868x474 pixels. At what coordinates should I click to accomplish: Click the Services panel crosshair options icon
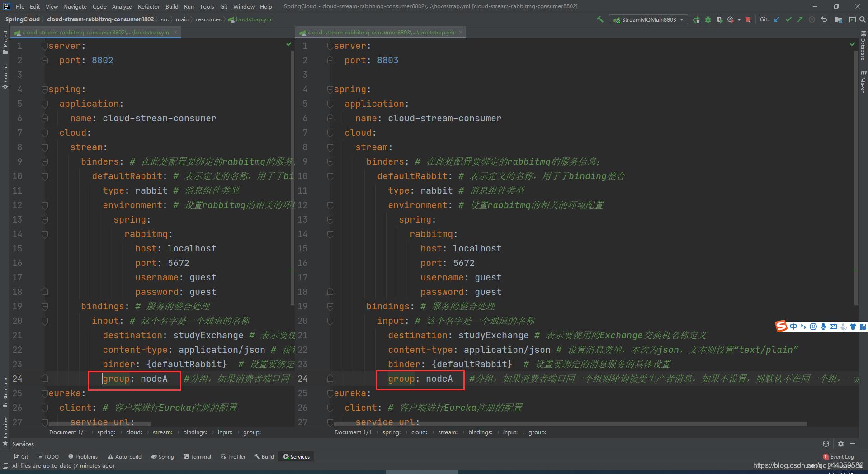pos(826,444)
